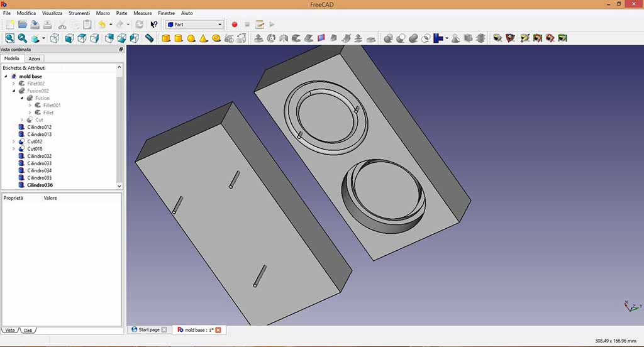This screenshot has height=347, width=644.
Task: Activate the What's This help pointer
Action: tap(154, 25)
